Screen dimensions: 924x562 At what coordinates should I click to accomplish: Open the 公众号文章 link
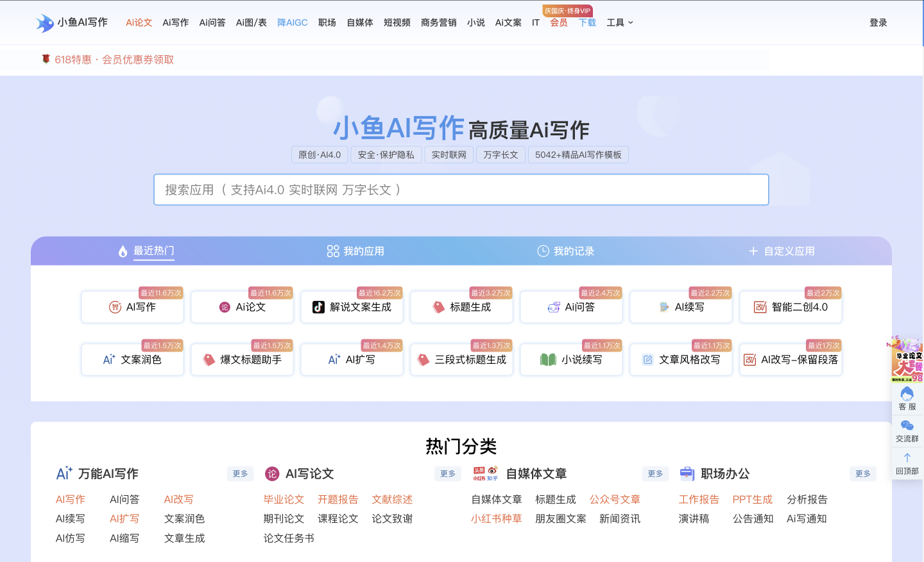point(615,499)
